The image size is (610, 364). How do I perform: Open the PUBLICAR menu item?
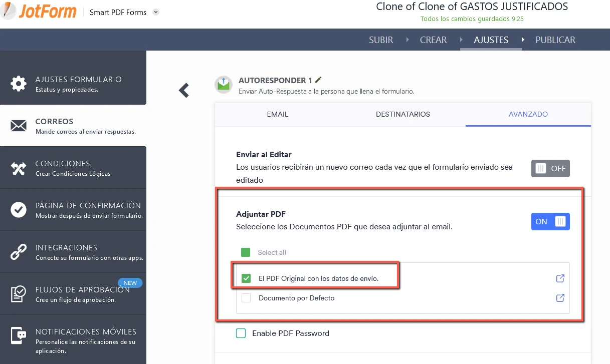coord(555,40)
